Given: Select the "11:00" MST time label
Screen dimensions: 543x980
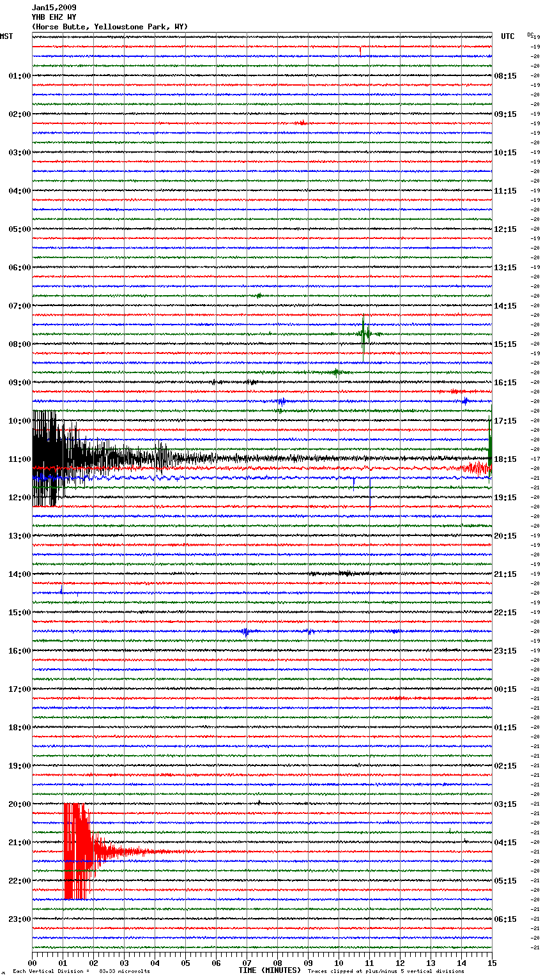Looking at the screenshot, I should point(20,459).
